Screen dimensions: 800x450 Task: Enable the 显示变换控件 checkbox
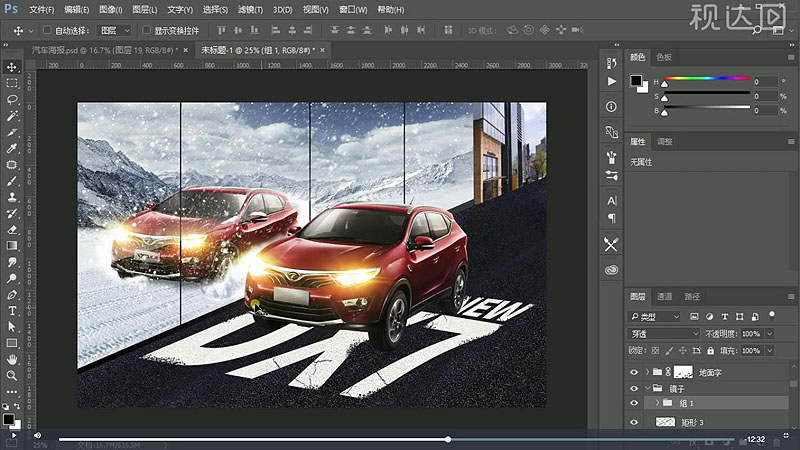click(146, 30)
